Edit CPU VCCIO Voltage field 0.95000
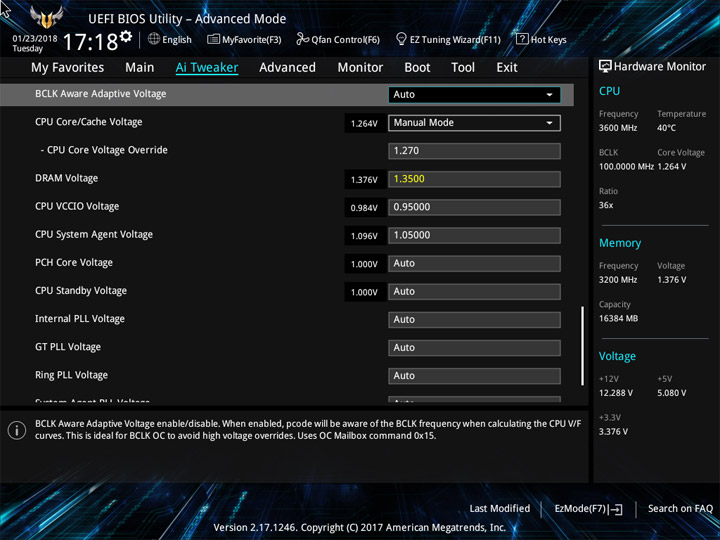Viewport: 720px width, 540px height. tap(474, 207)
